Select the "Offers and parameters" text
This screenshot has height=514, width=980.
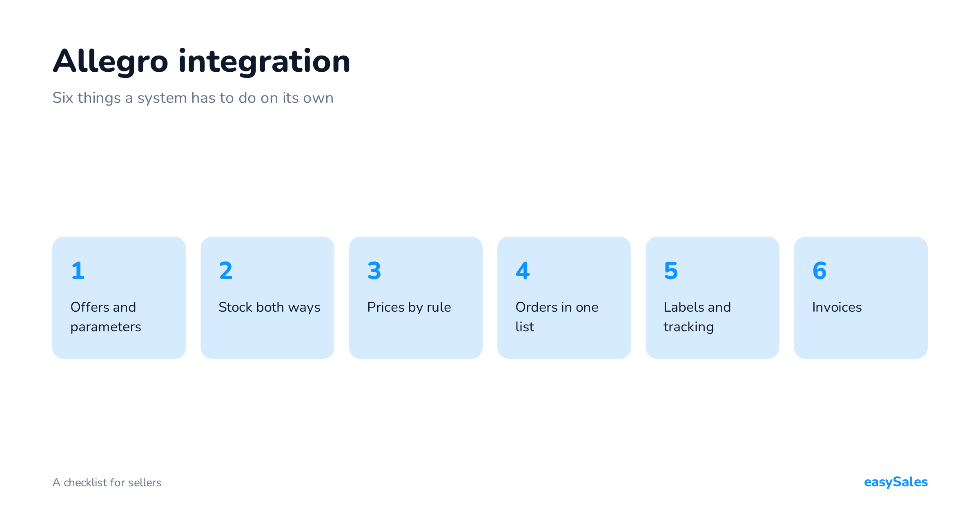(106, 317)
